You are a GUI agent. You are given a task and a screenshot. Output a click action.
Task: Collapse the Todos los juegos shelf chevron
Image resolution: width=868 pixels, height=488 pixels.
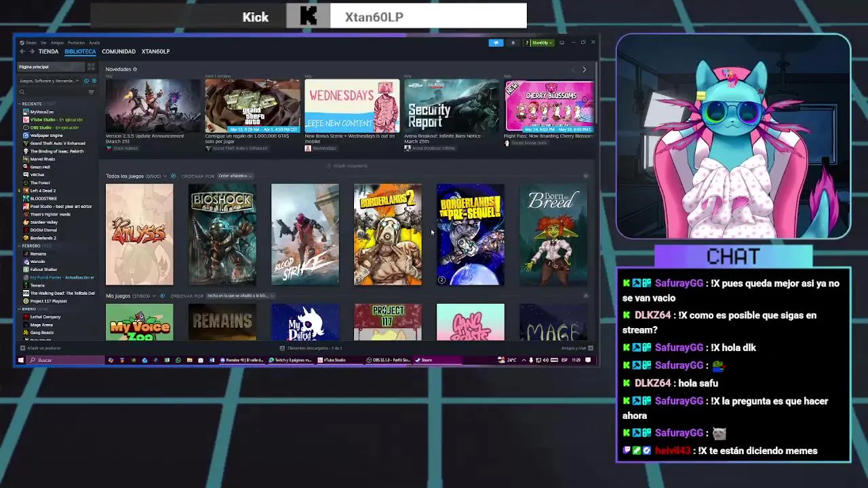(586, 176)
